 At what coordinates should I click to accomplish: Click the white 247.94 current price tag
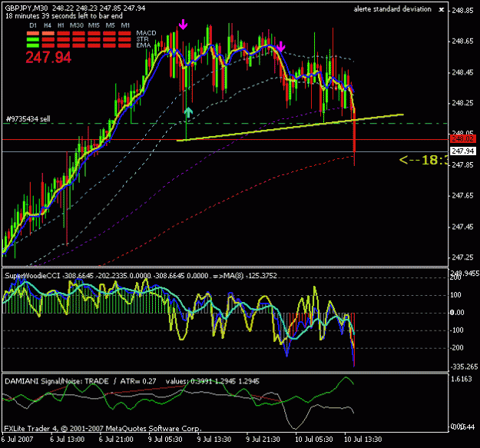462,151
